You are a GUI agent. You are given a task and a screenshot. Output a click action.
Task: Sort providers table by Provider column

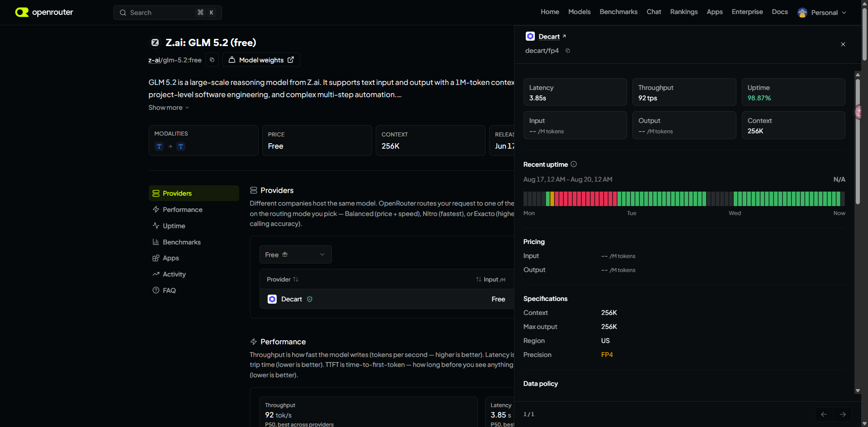(283, 279)
